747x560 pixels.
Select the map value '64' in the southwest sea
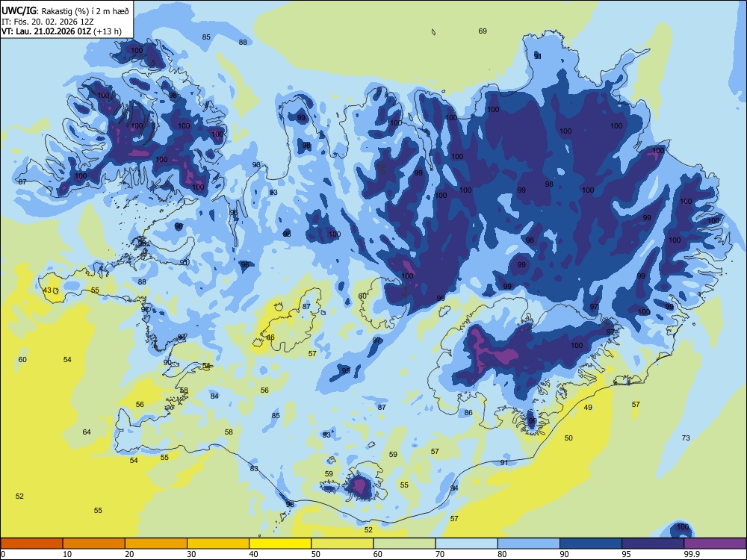coord(87,432)
